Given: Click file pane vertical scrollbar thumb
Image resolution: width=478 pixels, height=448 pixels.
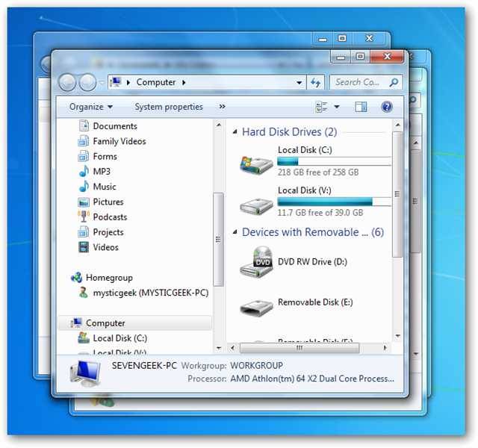Looking at the screenshot, I should [x=397, y=194].
